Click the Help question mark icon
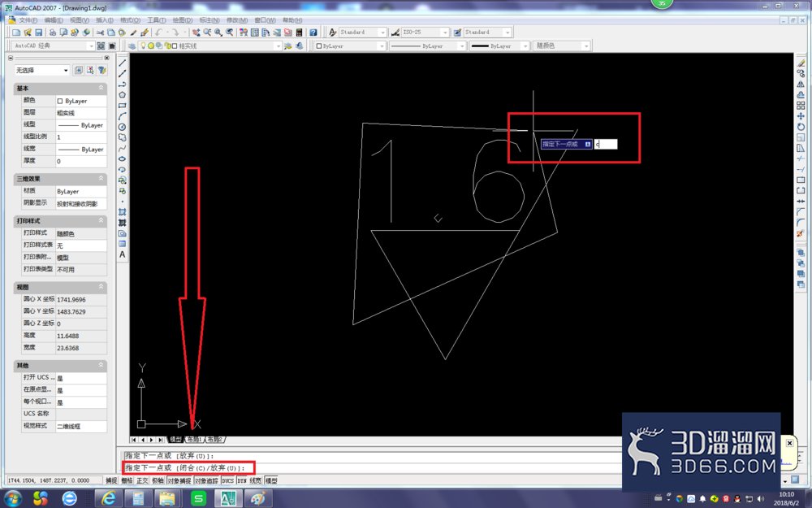 [313, 33]
